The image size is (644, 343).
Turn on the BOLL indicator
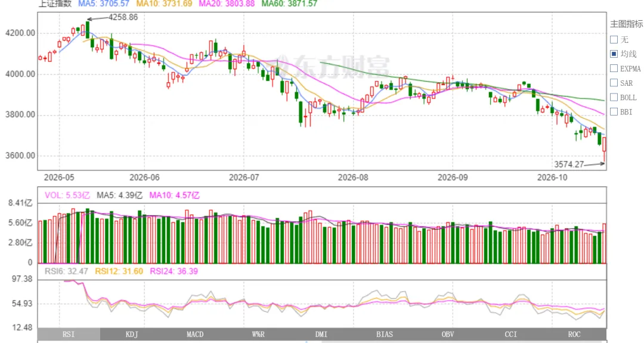tap(614, 97)
